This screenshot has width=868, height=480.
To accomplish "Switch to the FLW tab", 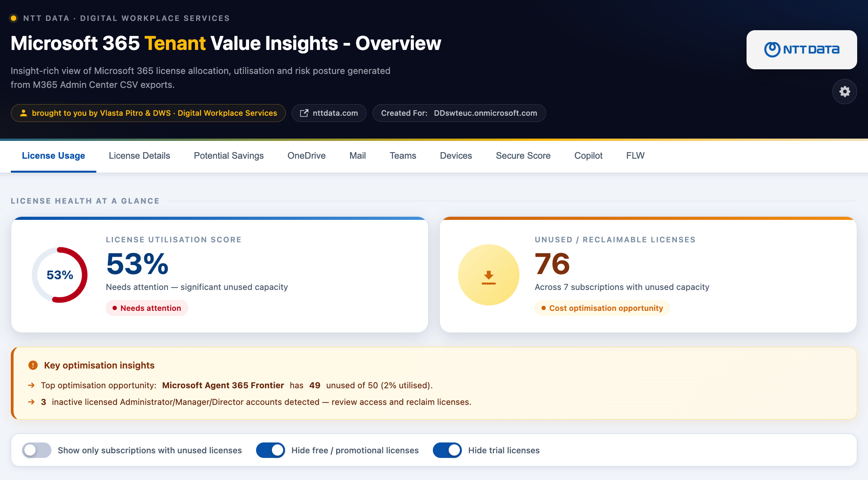I will (x=635, y=156).
